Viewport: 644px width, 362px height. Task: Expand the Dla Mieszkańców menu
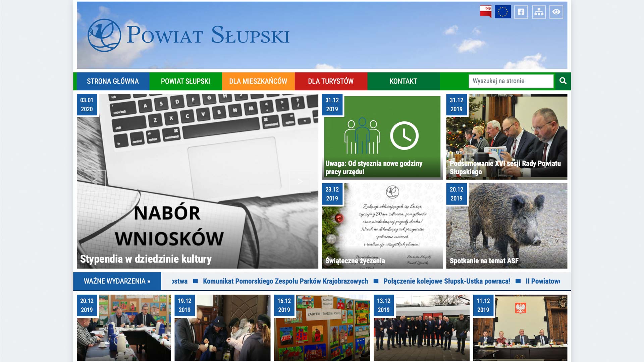[x=258, y=81]
